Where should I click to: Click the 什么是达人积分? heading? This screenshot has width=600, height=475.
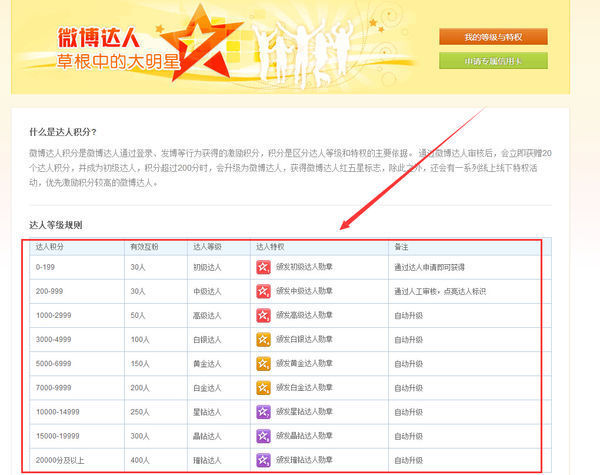click(63, 132)
